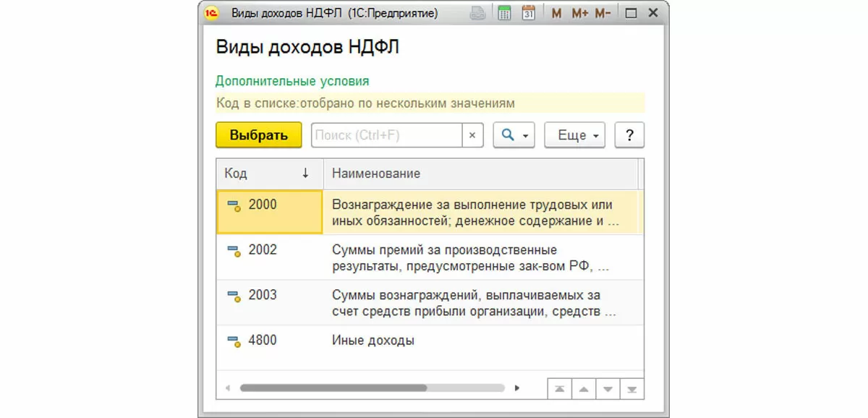Click the M− memory subtract button
868x418 pixels.
603,13
